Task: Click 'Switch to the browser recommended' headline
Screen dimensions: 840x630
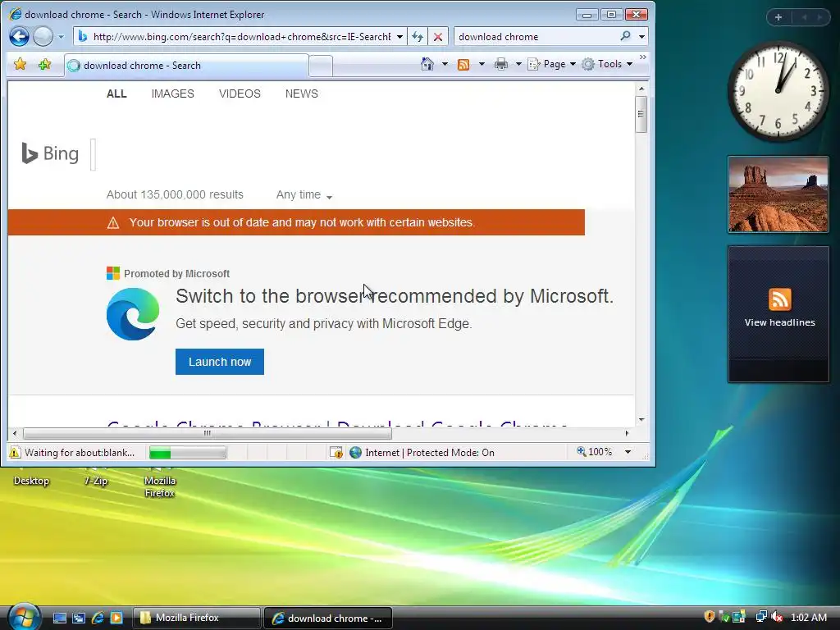Action: click(395, 295)
